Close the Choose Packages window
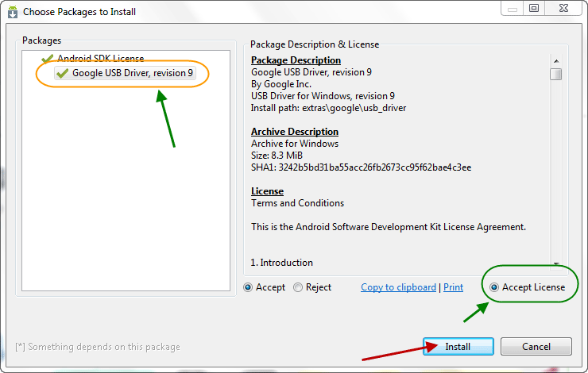The height and width of the screenshot is (373, 588). [563, 8]
